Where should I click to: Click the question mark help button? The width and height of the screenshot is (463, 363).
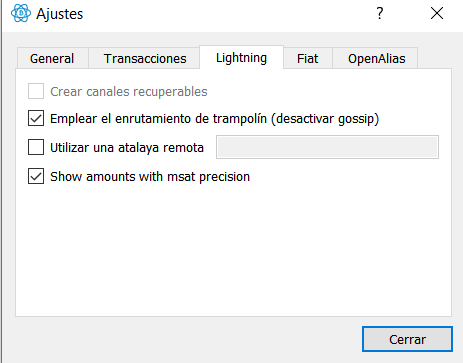(380, 14)
